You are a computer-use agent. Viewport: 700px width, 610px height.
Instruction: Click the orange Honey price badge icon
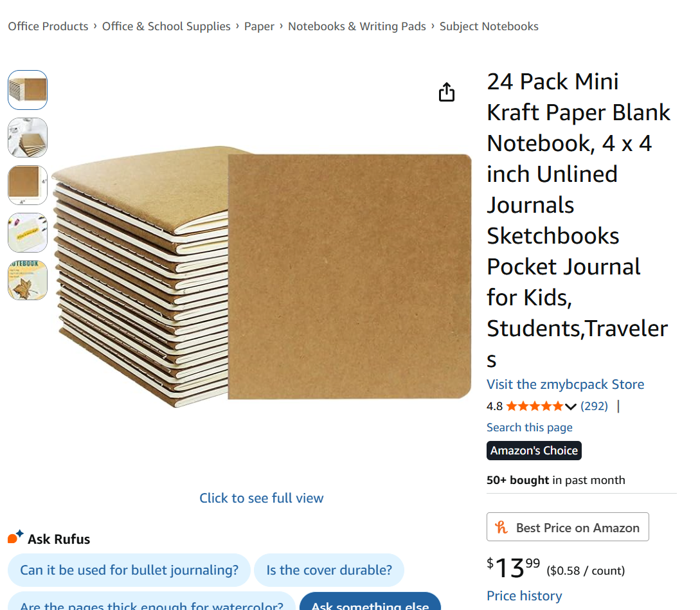(x=501, y=528)
